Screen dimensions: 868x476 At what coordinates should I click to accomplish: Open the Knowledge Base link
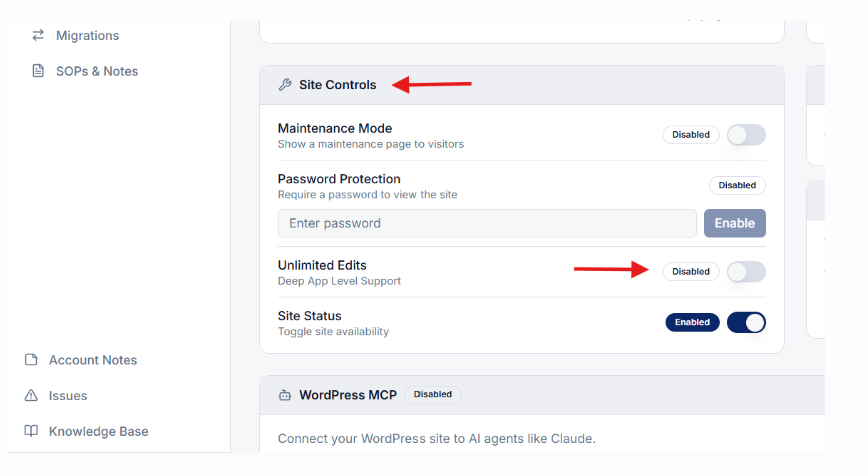[86, 431]
